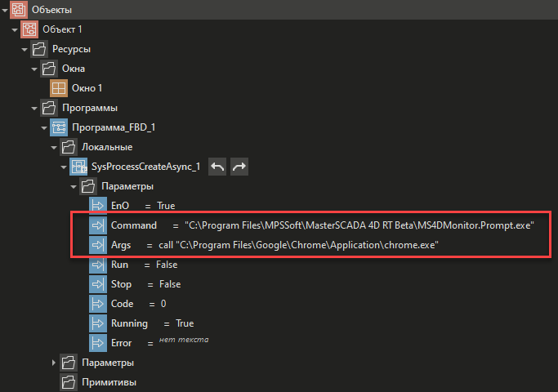Viewport: 558px width, 392px height.
Task: Collapse the Локальные folder
Action: point(54,148)
